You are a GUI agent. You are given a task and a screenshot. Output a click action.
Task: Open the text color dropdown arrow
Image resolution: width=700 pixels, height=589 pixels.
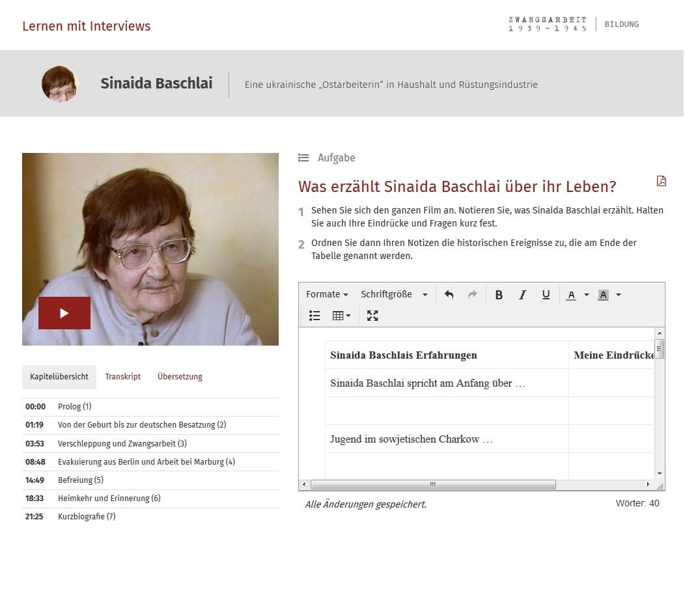pos(587,295)
